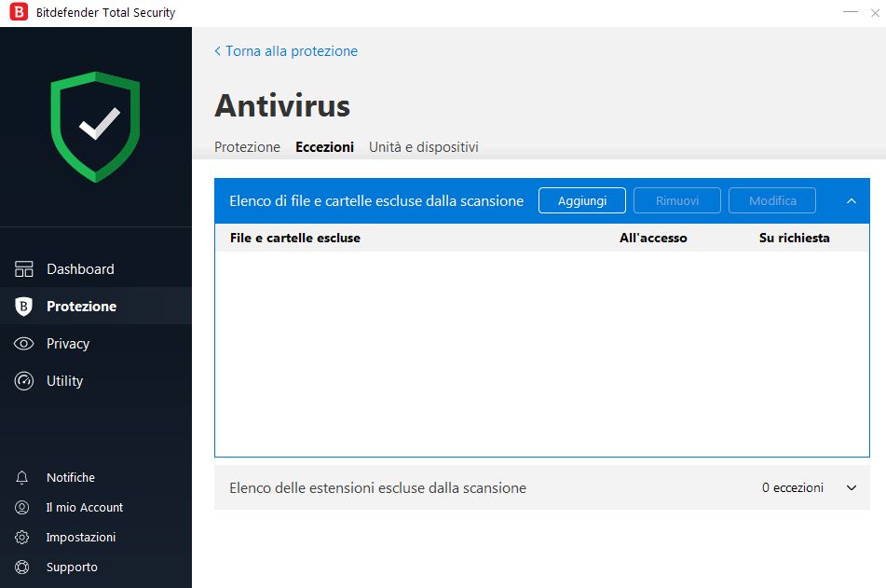Click the Modifica button
Image resolution: width=886 pixels, height=588 pixels.
(772, 200)
